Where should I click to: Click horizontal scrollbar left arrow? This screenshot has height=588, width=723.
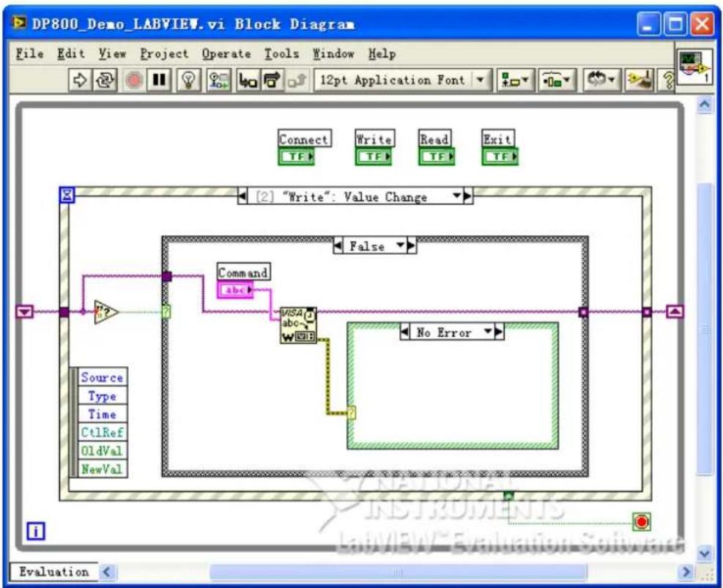(x=106, y=572)
